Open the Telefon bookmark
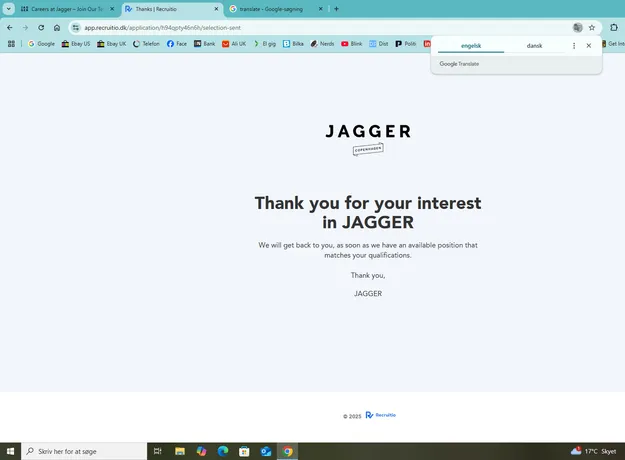The image size is (625, 460). pos(146,44)
